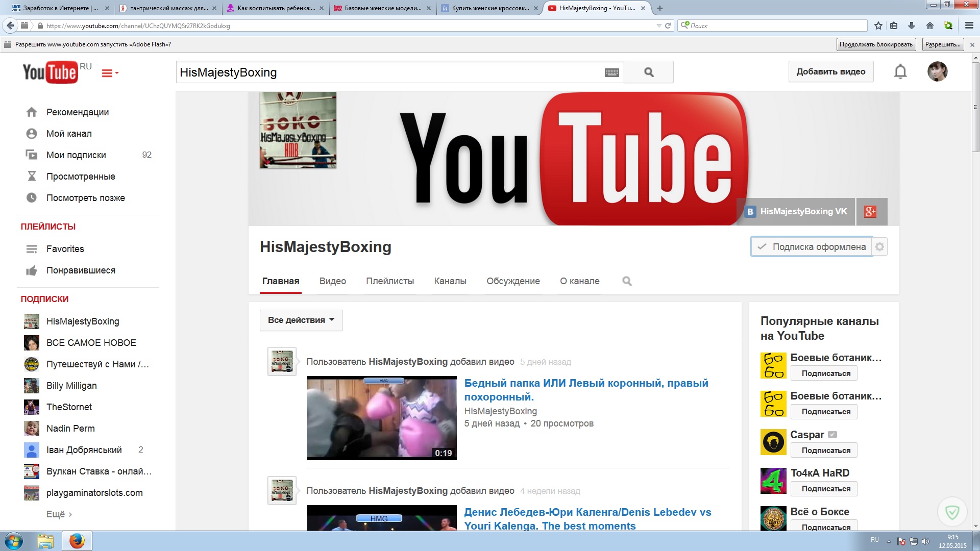The image size is (980, 551).
Task: Click the subscription settings gear icon
Action: click(879, 247)
